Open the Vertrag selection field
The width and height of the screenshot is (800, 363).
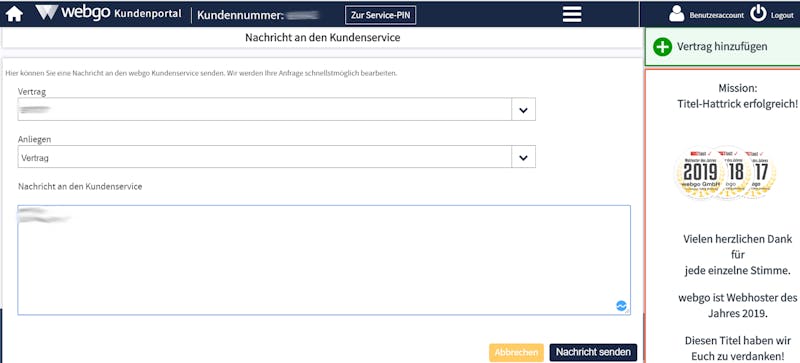pyautogui.click(x=277, y=109)
